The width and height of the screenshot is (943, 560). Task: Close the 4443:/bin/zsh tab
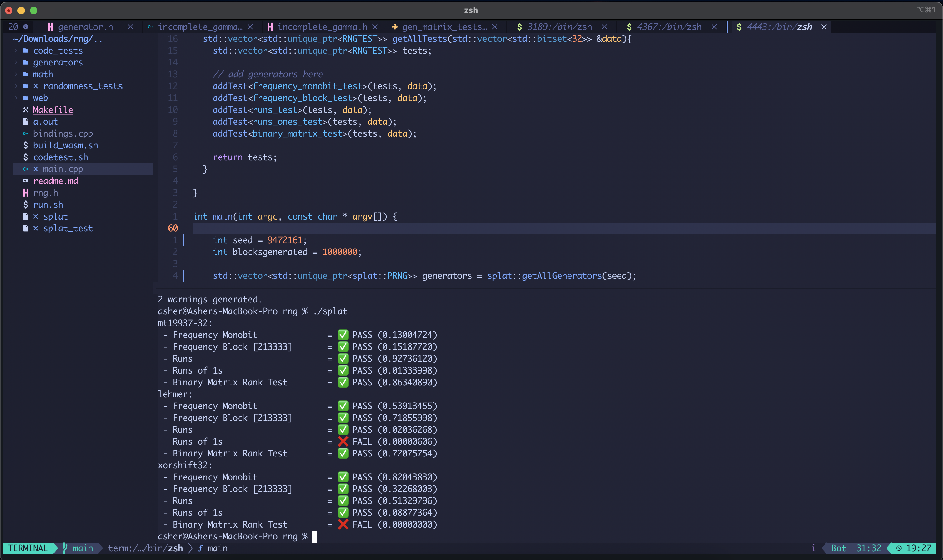[824, 27]
